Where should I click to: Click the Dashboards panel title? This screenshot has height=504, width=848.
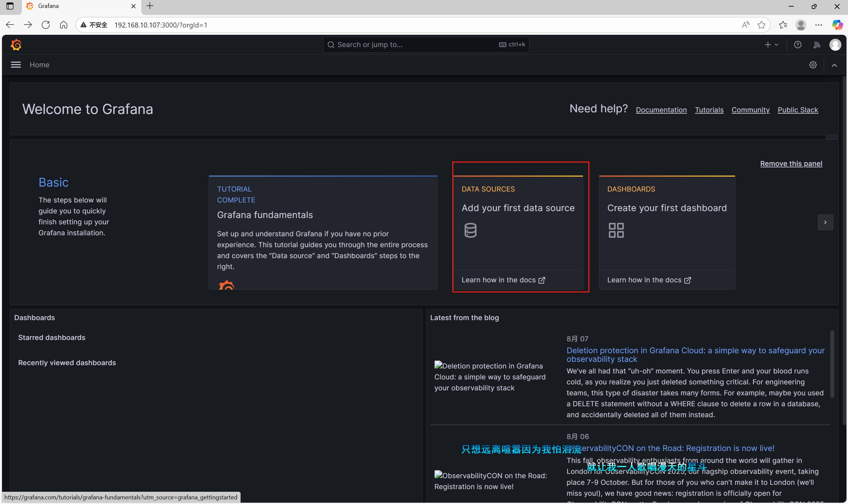34,317
